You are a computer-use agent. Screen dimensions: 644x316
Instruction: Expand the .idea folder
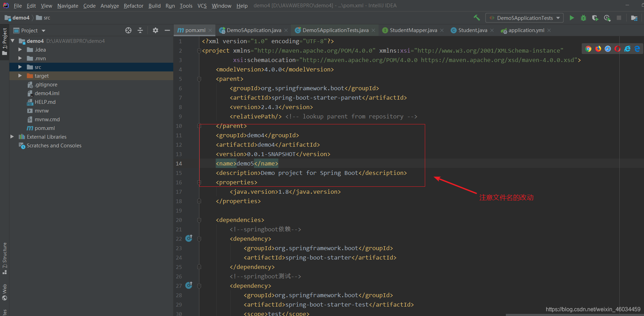coord(20,50)
